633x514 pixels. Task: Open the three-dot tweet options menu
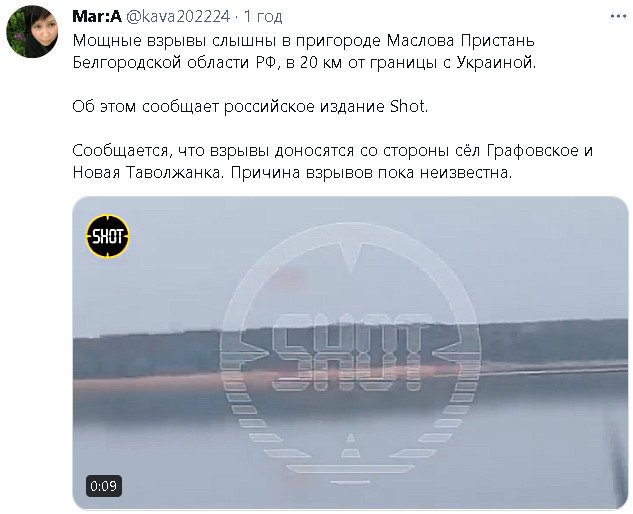[618, 16]
